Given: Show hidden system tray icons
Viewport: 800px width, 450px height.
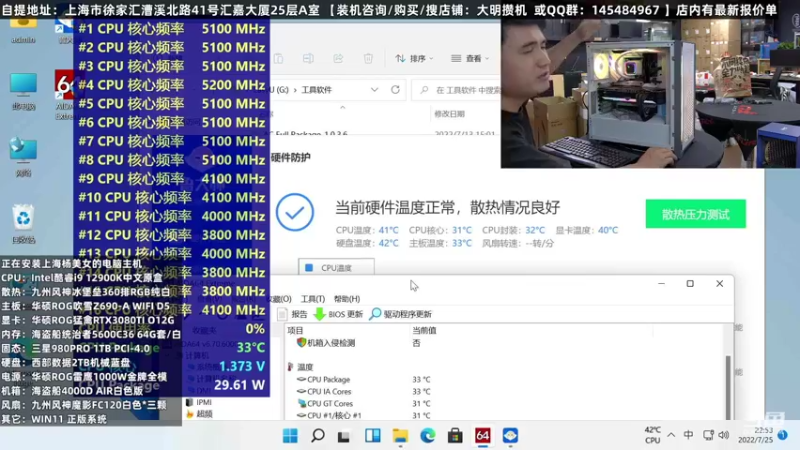Looking at the screenshot, I should (671, 435).
